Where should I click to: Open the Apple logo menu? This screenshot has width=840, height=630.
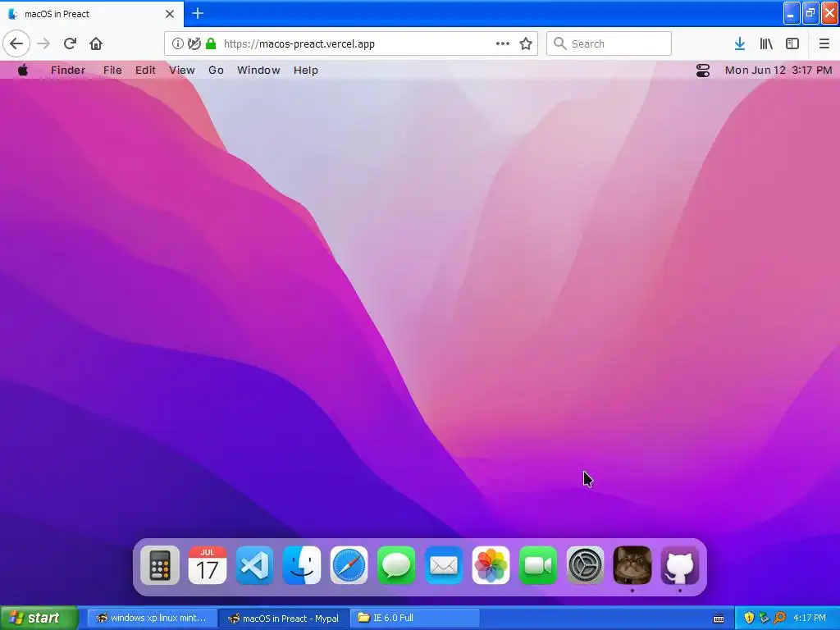coord(22,71)
